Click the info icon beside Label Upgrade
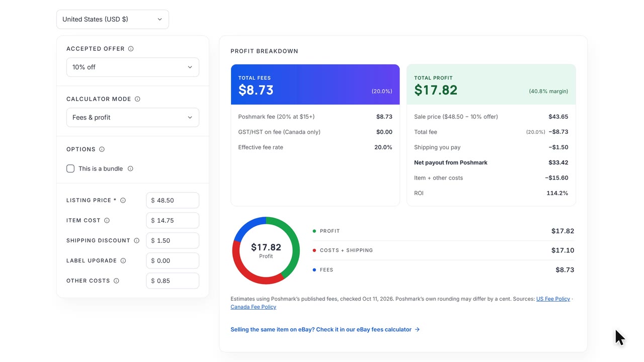Image resolution: width=644 pixels, height=362 pixels. click(123, 260)
